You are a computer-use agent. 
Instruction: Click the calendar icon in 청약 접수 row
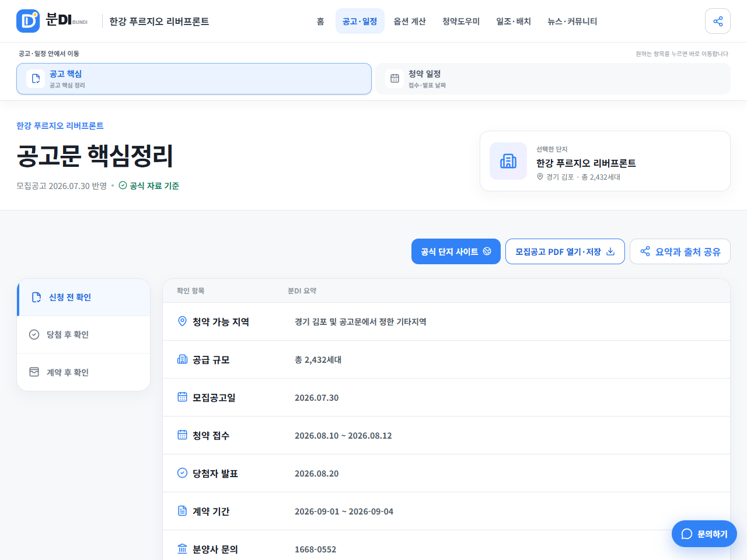182,435
